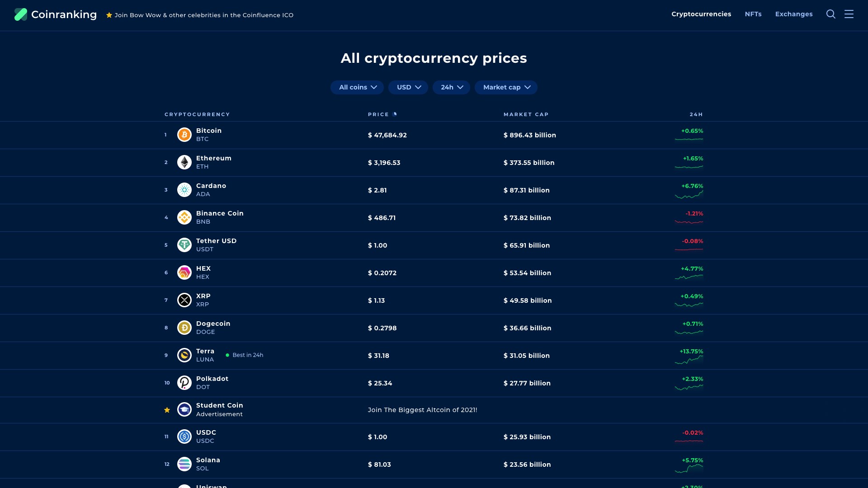Open Cardano's 24h sparkline chart
This screenshot has width=868, height=488.
[689, 194]
